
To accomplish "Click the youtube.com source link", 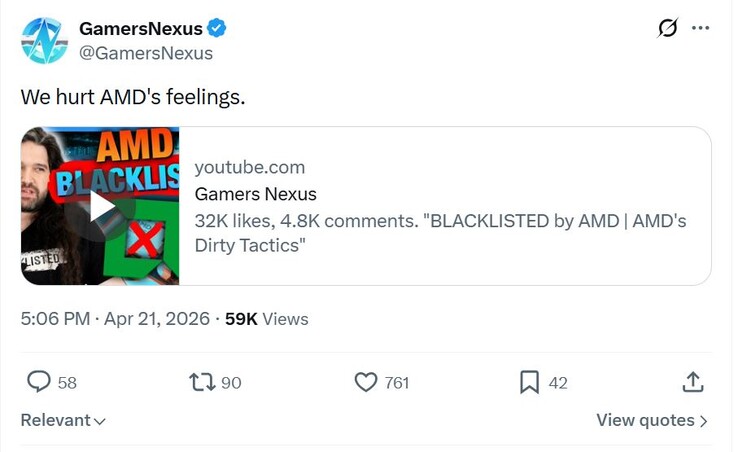I will [250, 167].
